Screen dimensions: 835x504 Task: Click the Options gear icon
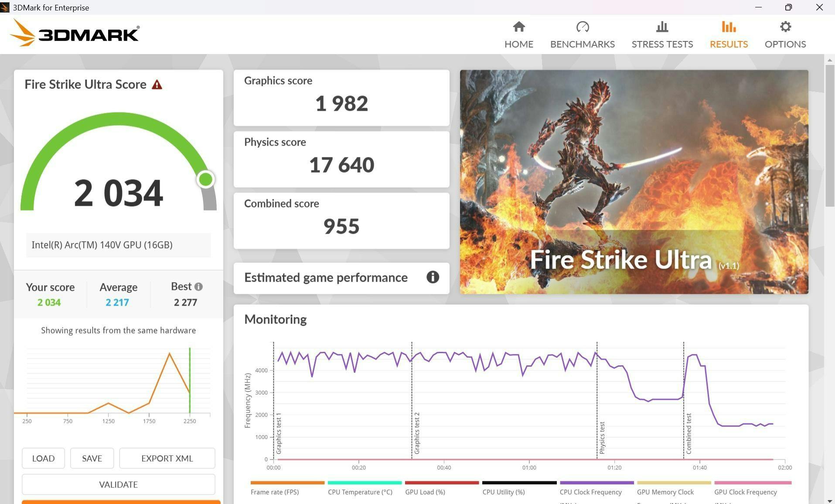point(785,27)
